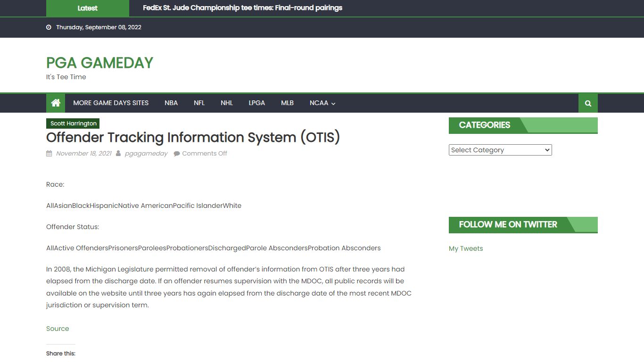Click the Home icon in navigation bar
The image size is (644, 362).
[56, 103]
